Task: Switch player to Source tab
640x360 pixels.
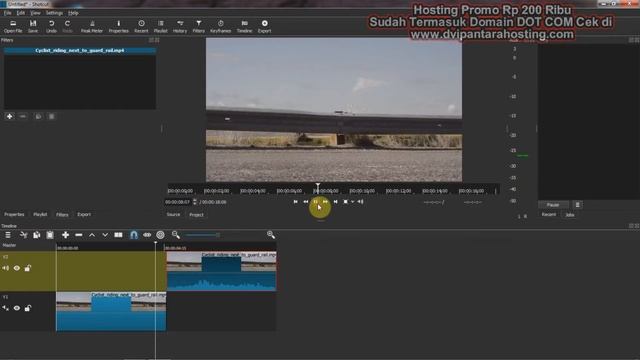Action: (x=173, y=214)
